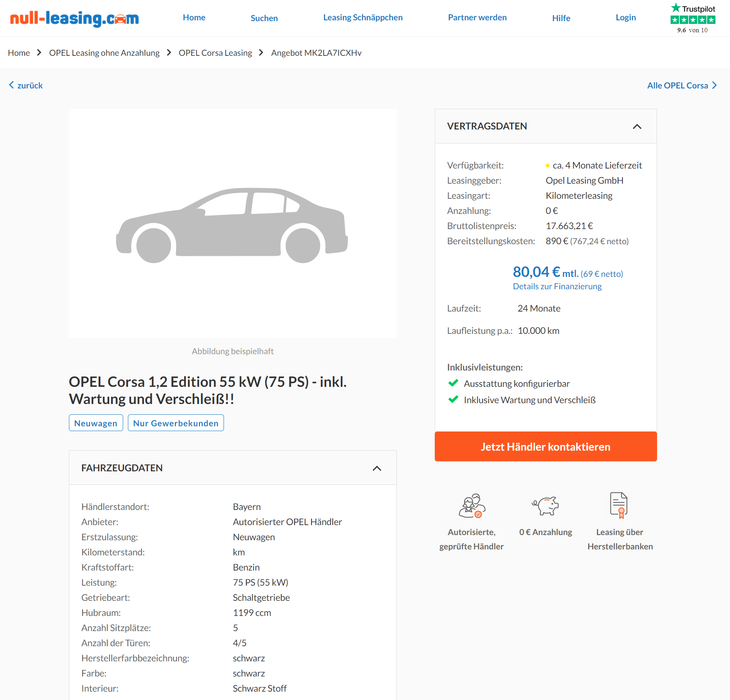Image resolution: width=730 pixels, height=700 pixels.
Task: Open the Suchen navigation item
Action: [x=264, y=18]
